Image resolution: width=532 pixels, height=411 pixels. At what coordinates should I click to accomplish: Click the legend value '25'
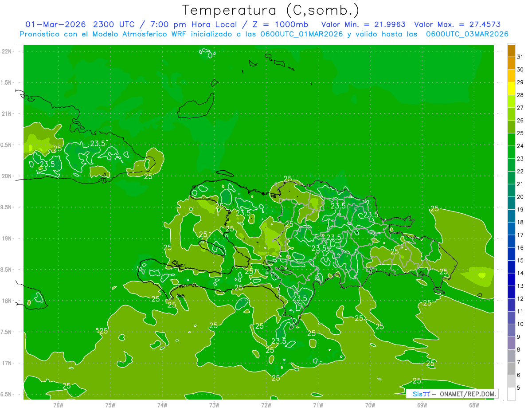point(520,133)
